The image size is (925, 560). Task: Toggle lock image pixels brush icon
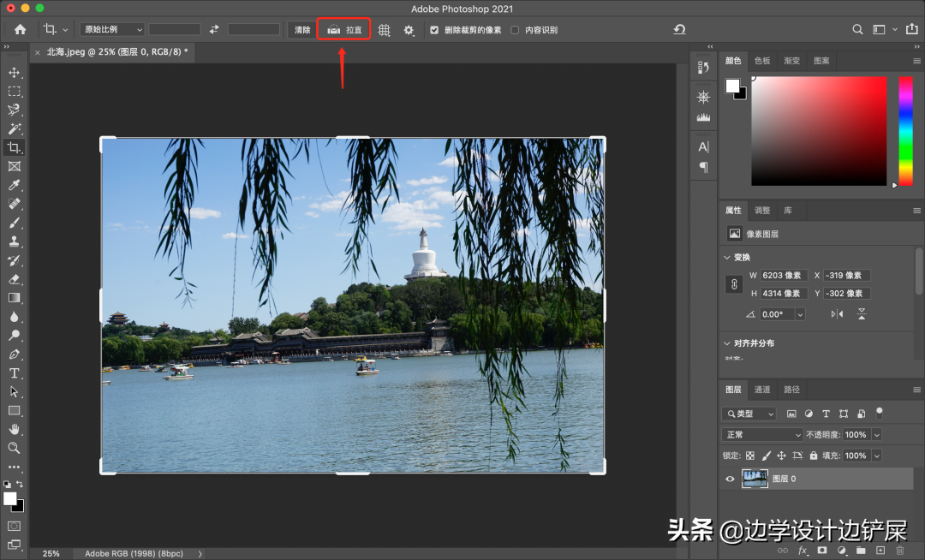[766, 456]
